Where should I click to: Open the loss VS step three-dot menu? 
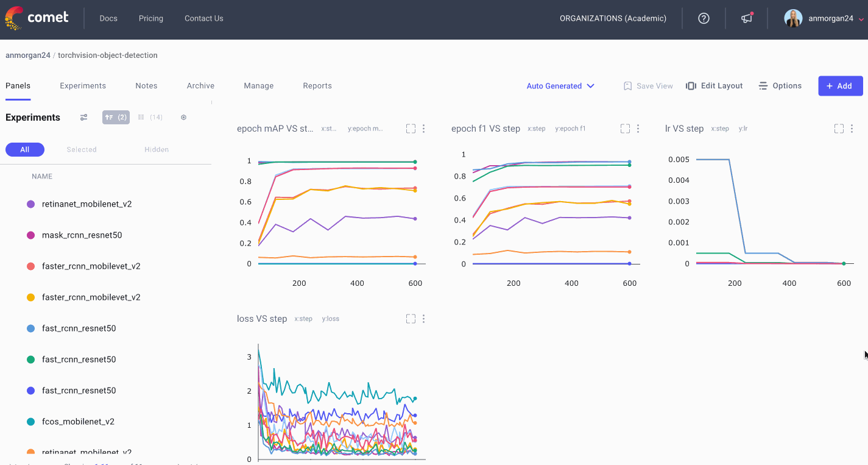[424, 319]
